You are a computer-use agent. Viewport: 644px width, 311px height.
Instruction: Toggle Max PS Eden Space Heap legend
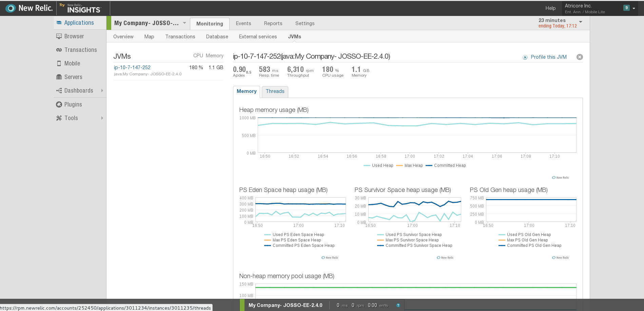[293, 240]
